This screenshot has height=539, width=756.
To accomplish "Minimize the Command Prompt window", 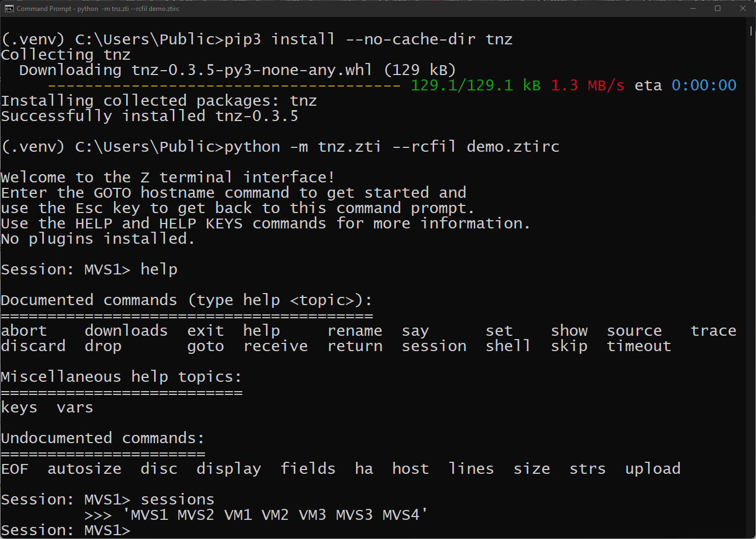I will tap(692, 8).
